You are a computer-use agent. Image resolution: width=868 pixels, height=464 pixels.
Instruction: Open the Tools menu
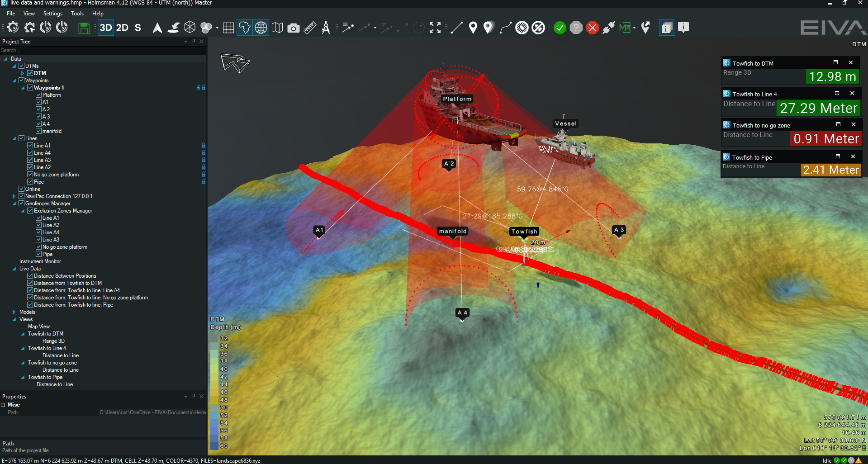77,14
